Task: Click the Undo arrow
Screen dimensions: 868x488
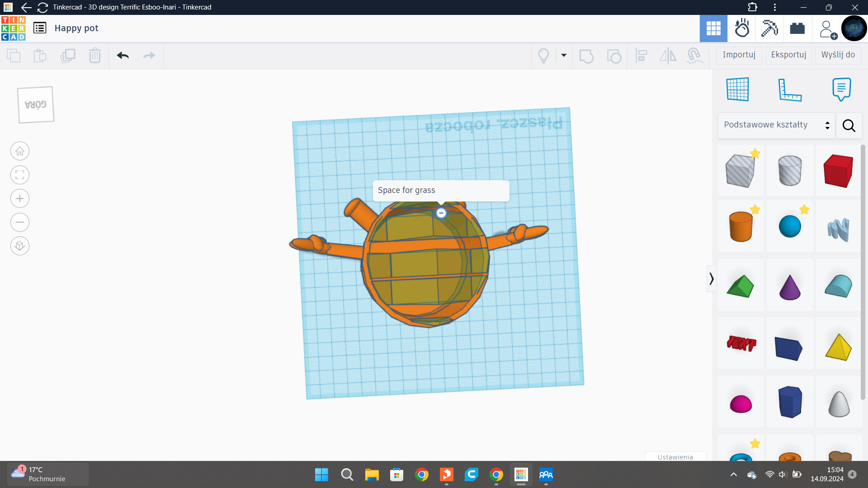Action: pyautogui.click(x=123, y=56)
